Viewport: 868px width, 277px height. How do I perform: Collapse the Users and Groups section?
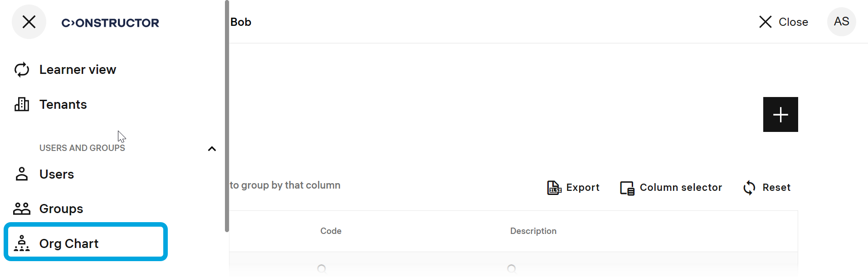click(212, 149)
